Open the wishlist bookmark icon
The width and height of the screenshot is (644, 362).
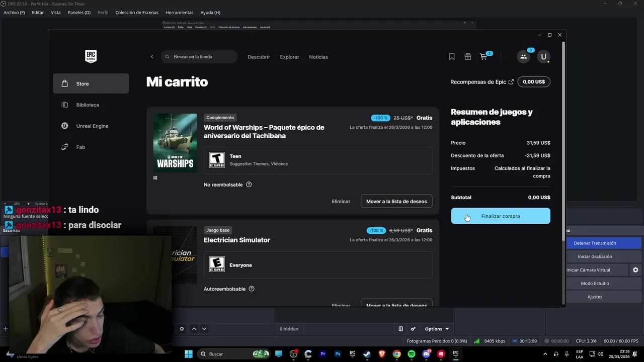(x=452, y=57)
